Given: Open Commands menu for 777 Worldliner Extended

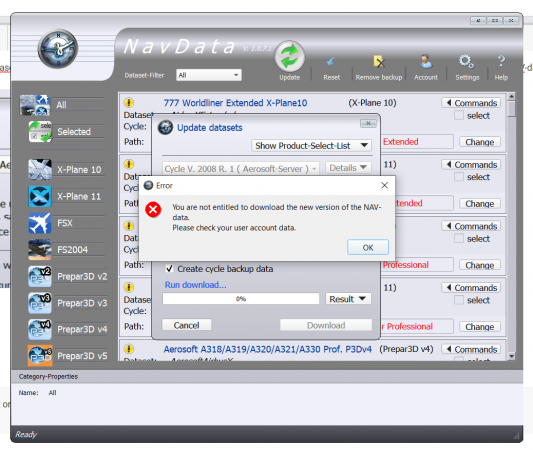Looking at the screenshot, I should click(471, 103).
